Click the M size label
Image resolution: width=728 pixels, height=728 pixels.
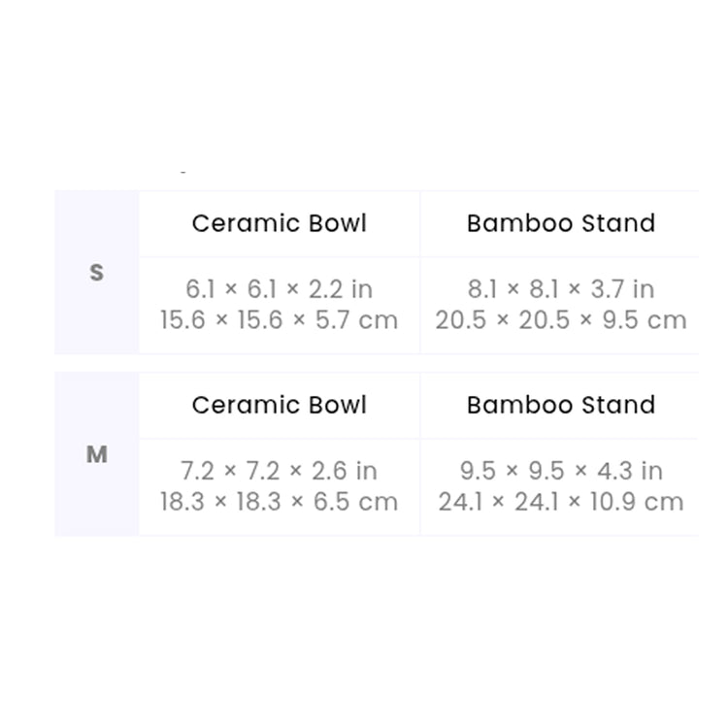pos(96,454)
